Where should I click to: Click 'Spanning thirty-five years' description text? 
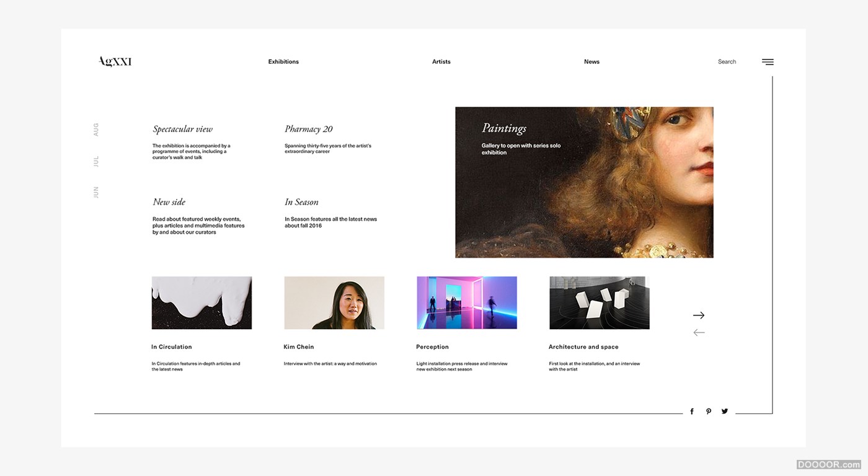[x=328, y=149]
